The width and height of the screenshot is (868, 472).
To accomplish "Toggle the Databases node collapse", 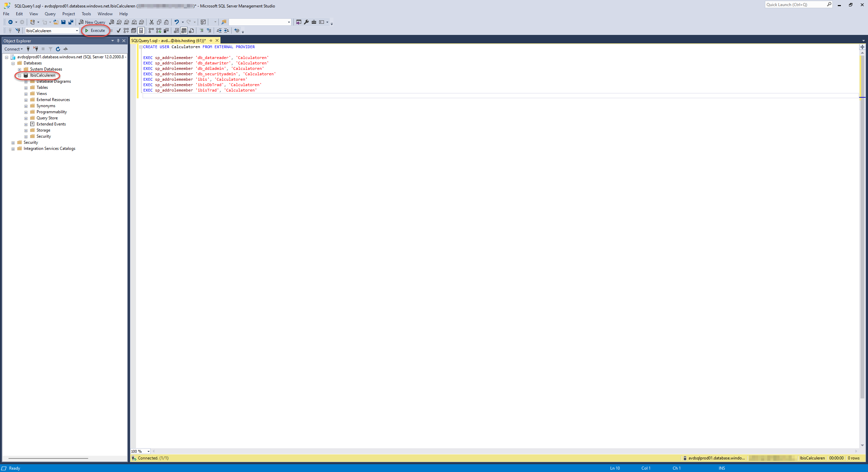I will 13,63.
